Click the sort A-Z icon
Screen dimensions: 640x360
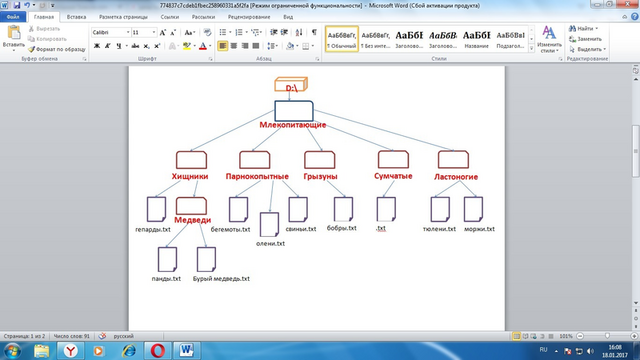(x=299, y=32)
